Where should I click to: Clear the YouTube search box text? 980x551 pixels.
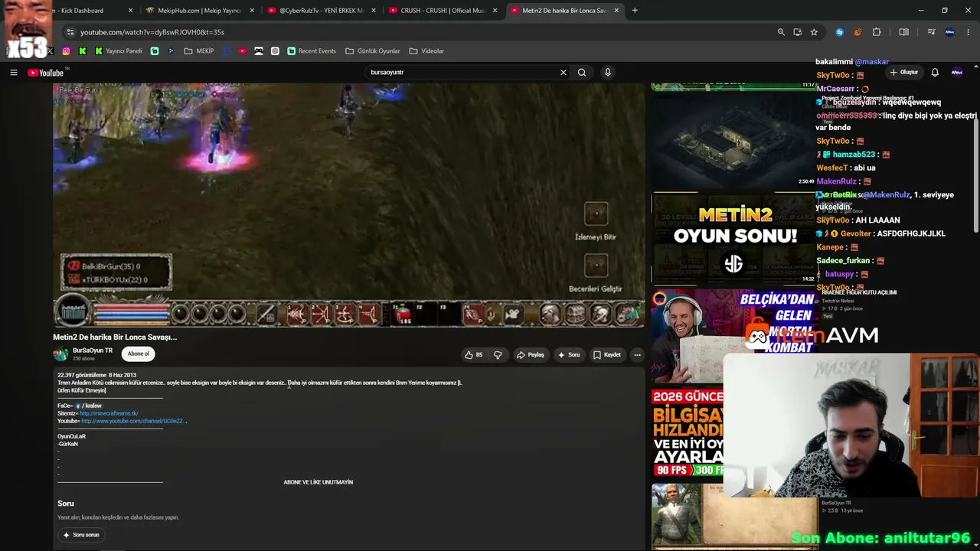coord(563,73)
